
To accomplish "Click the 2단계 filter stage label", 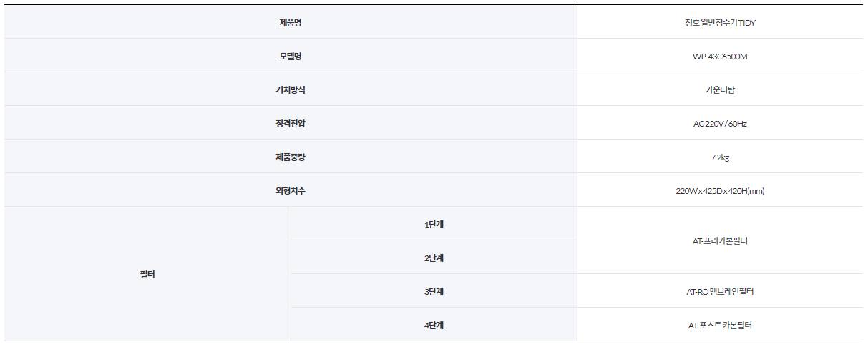I will (434, 258).
